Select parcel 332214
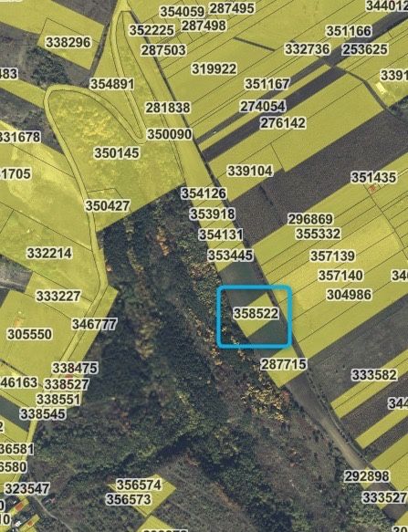 [49, 253]
